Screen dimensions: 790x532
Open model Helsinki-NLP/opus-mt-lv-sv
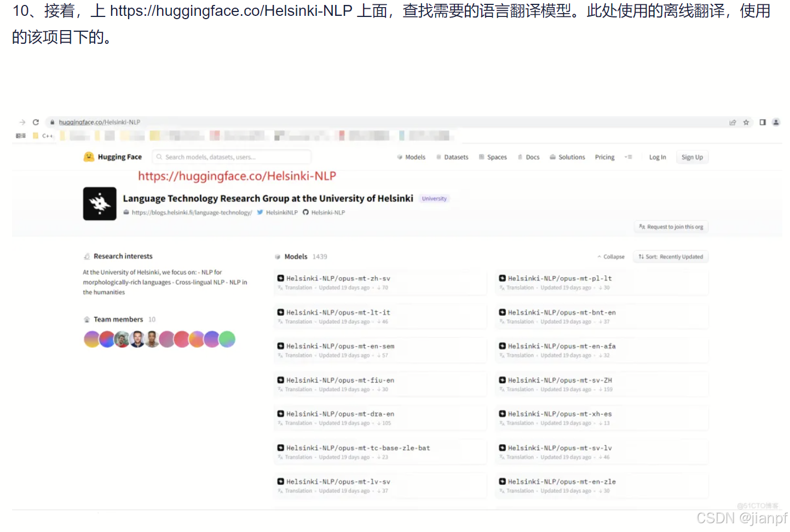coord(380,487)
